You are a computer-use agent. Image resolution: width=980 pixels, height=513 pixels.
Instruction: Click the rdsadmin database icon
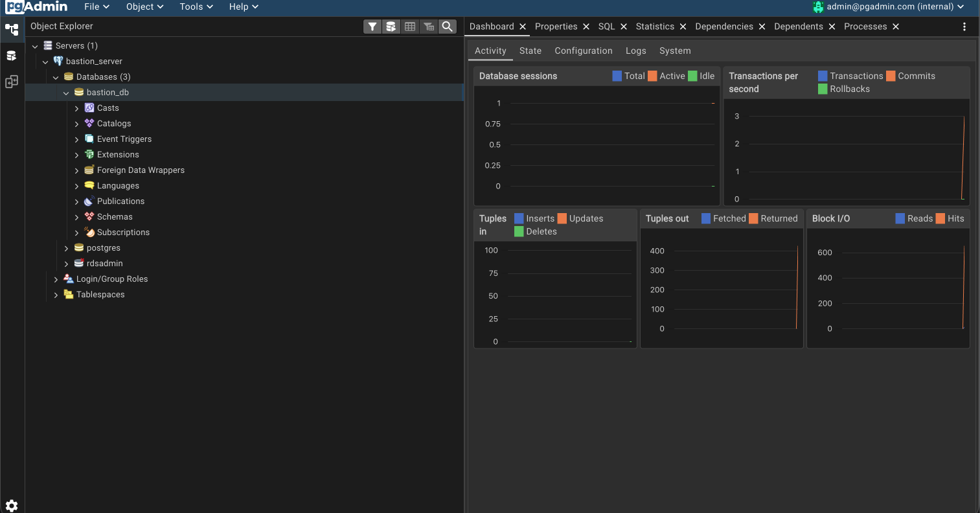[79, 263]
